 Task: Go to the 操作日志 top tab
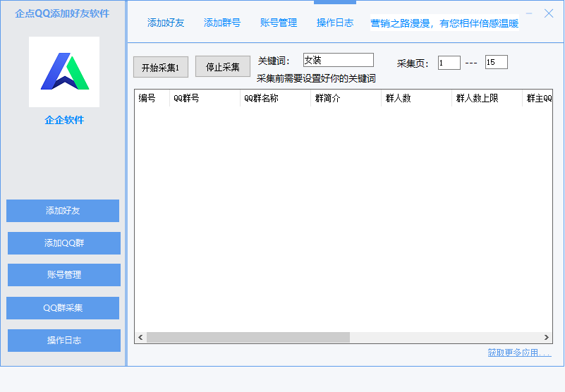[335, 23]
